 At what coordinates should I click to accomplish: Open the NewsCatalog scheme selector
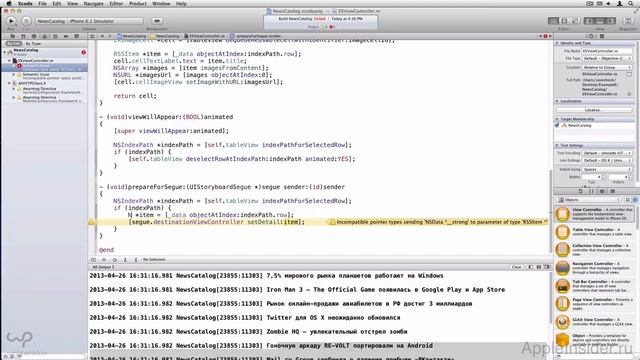(89, 21)
